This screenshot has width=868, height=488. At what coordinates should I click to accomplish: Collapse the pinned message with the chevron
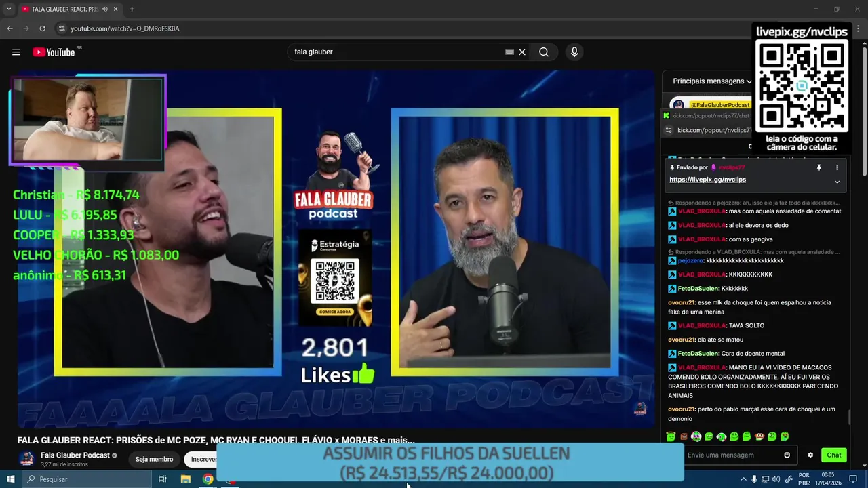pos(837,182)
